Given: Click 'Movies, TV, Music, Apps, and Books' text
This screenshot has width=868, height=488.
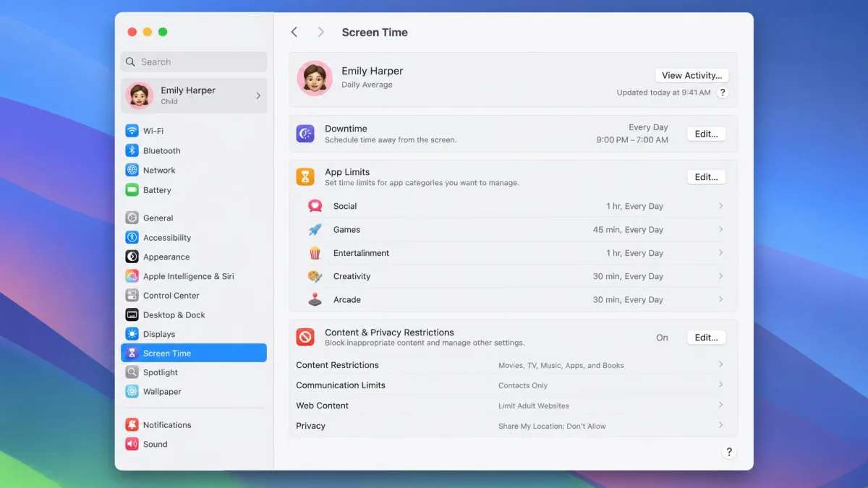Looking at the screenshot, I should [x=561, y=365].
